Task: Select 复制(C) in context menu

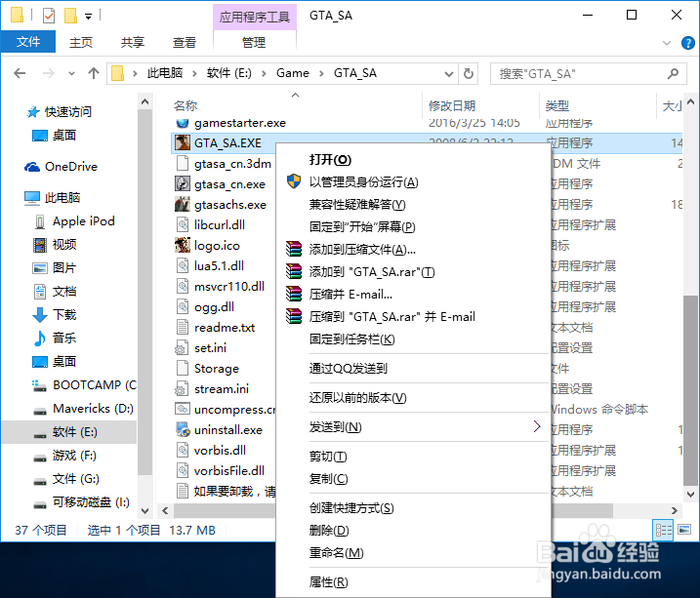Action: point(413,478)
